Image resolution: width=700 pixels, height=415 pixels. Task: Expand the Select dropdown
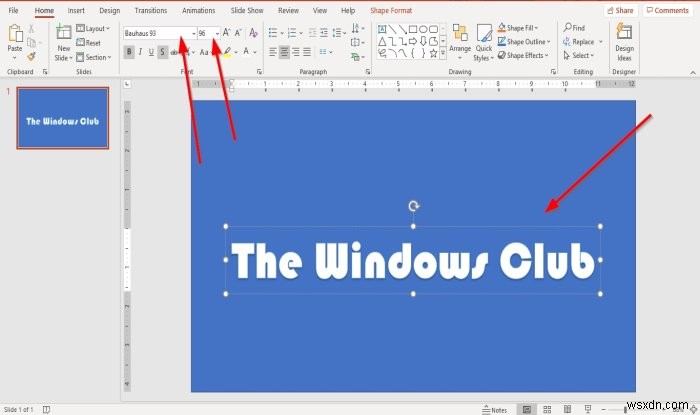[x=579, y=55]
